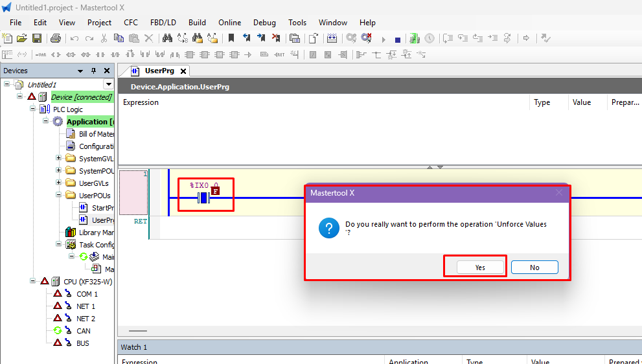Image resolution: width=642 pixels, height=364 pixels.
Task: Open the Debug menu
Action: tap(264, 22)
